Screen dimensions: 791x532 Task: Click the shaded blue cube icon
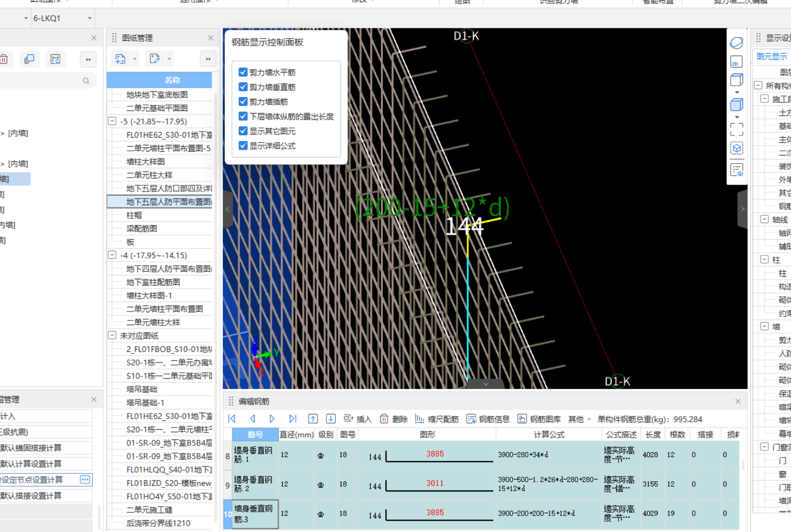coord(737,105)
